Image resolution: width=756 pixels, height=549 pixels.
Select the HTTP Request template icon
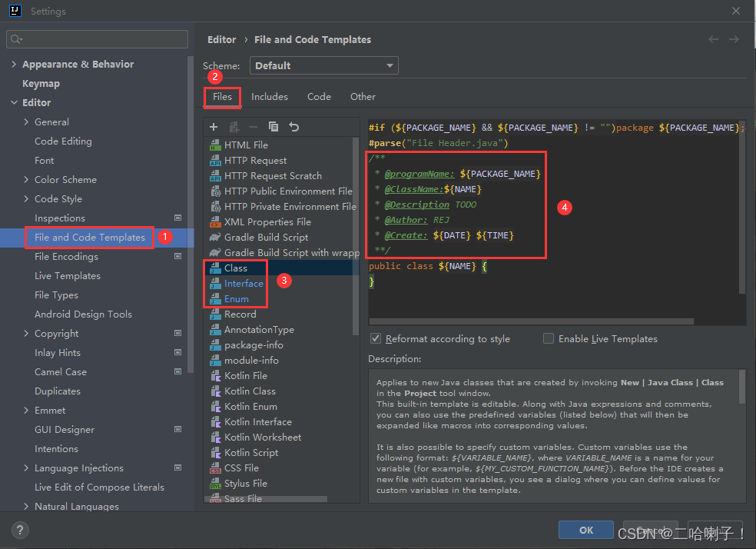[x=215, y=160]
